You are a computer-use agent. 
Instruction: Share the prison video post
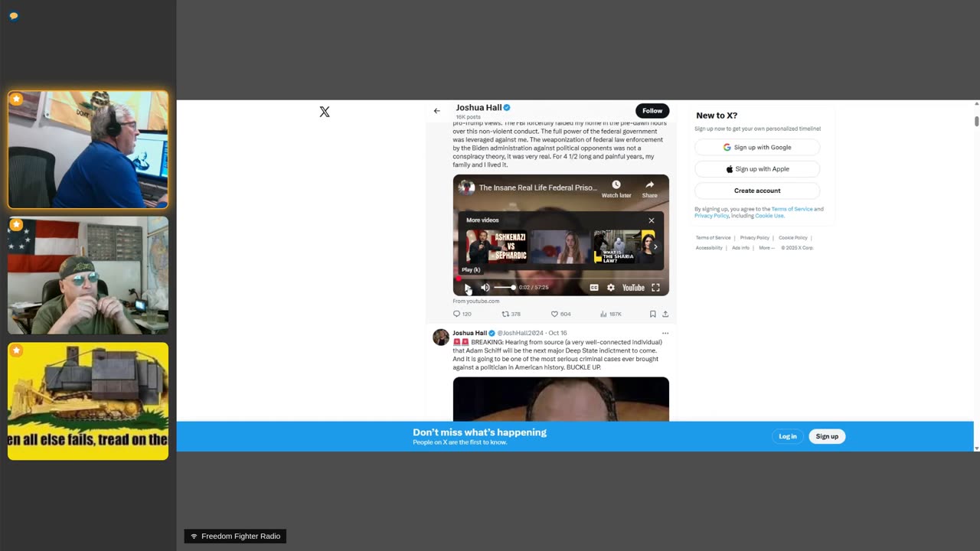coord(665,314)
